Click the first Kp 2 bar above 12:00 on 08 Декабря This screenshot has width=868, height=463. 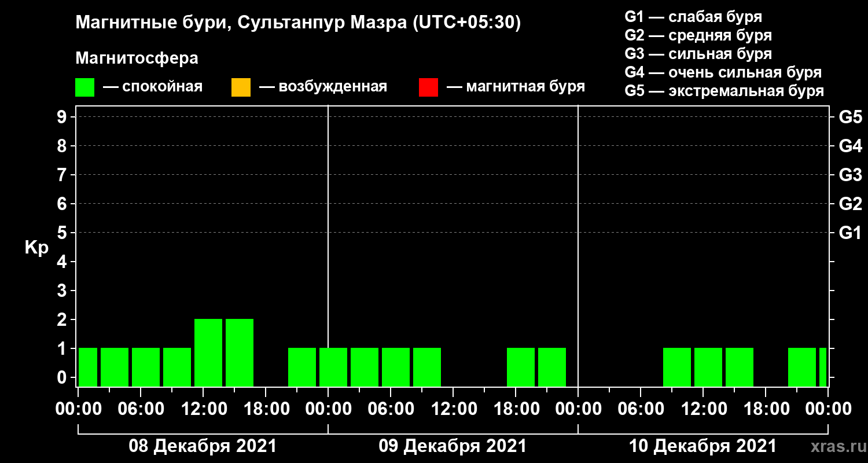click(208, 352)
